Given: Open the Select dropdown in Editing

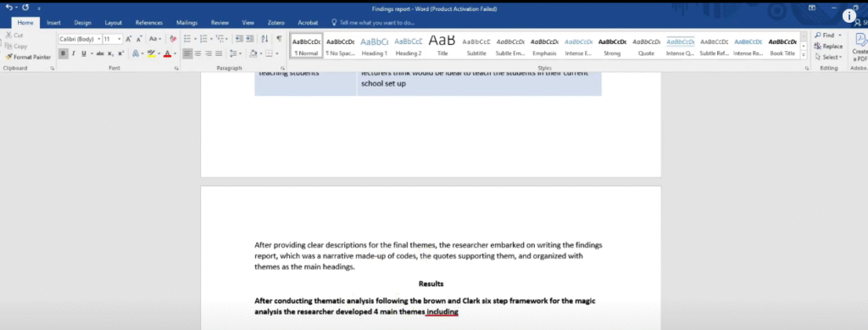Looking at the screenshot, I should point(828,57).
